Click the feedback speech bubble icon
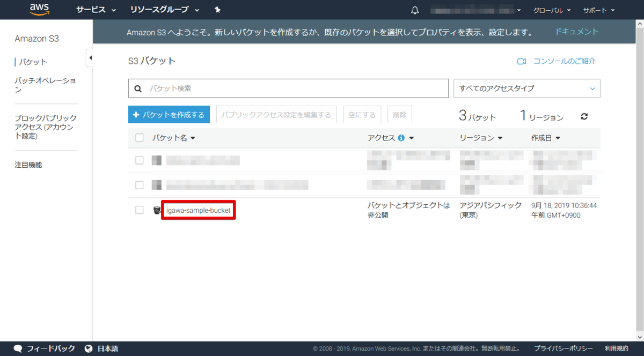 click(18, 348)
